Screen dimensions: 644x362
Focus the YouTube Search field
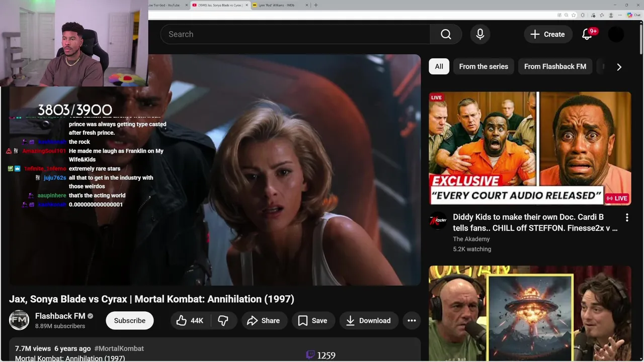click(x=295, y=34)
